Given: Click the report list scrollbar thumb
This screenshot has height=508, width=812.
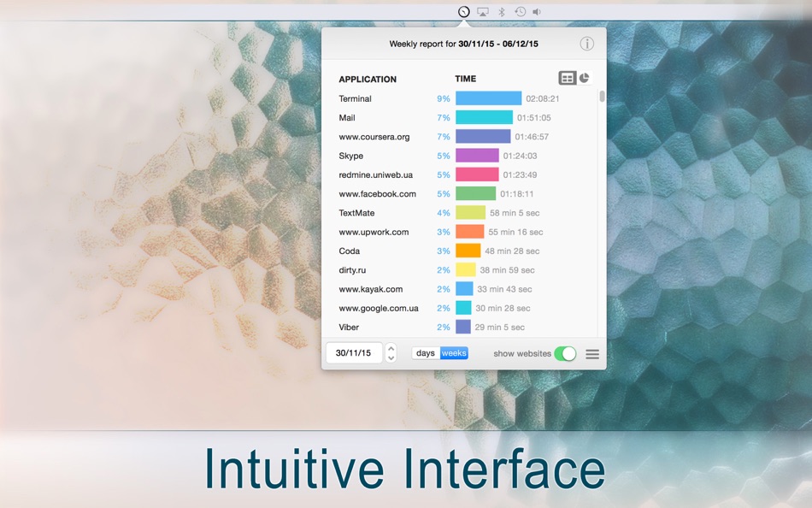Looking at the screenshot, I should (602, 97).
